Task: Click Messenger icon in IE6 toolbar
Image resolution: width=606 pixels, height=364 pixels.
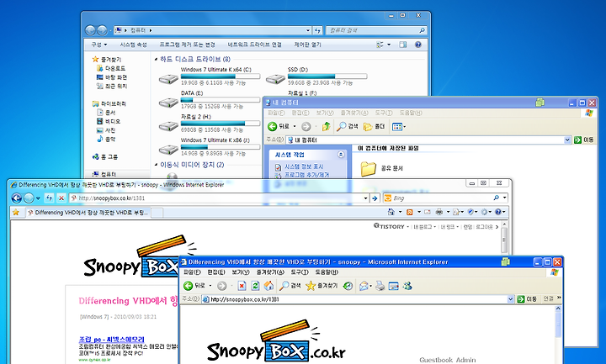Action: tap(407, 286)
